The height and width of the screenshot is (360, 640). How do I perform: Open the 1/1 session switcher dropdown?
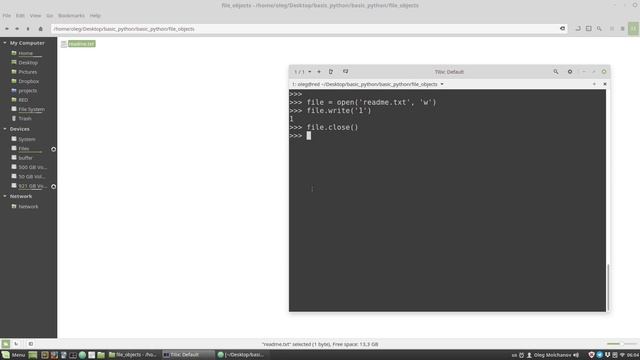(x=303, y=72)
